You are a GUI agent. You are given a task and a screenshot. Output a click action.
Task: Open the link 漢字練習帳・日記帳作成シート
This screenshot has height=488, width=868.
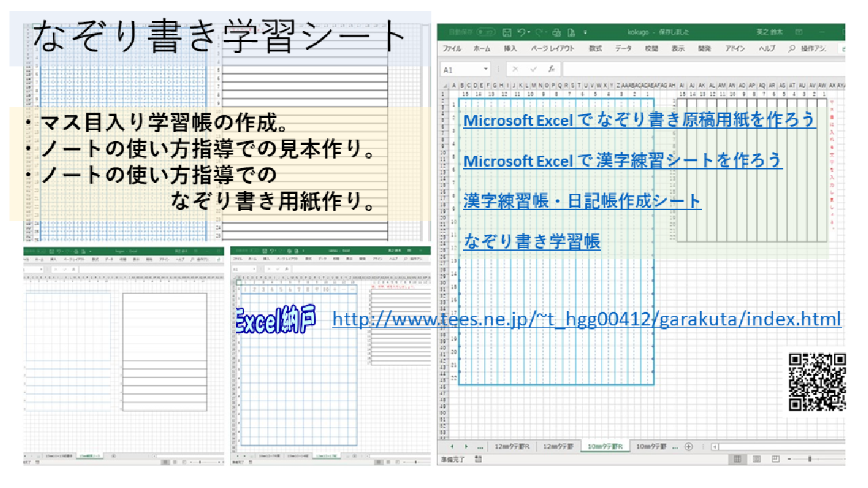tap(583, 201)
